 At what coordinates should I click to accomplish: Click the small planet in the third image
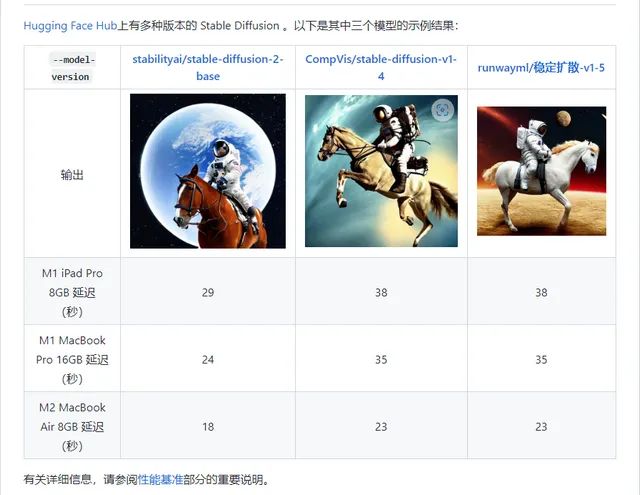pyautogui.click(x=563, y=118)
